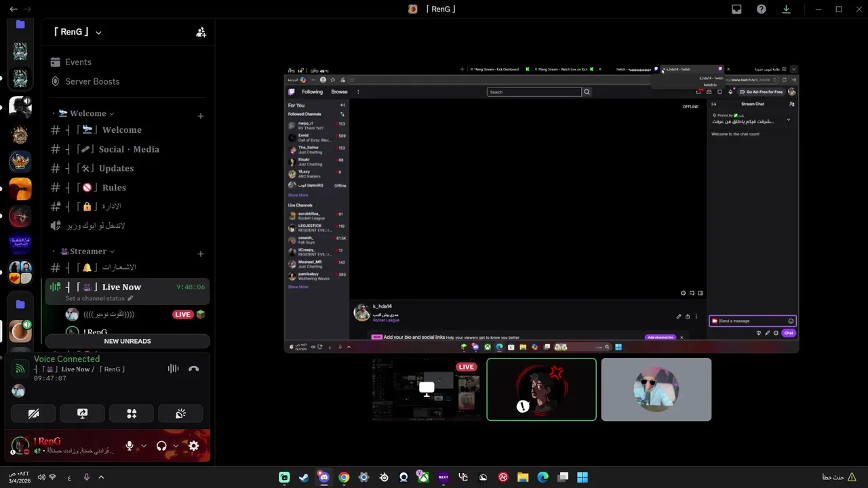Start an Activity from voice panel

(132, 413)
